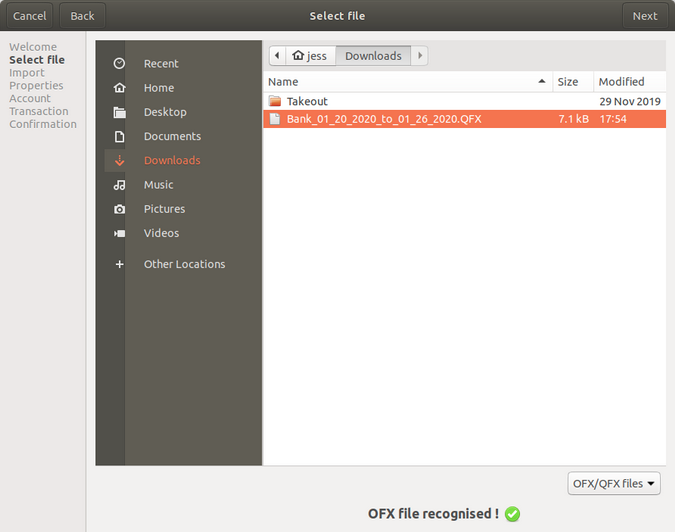Open the OFX/QFX files filter dropdown
This screenshot has height=532, width=675.
point(614,484)
